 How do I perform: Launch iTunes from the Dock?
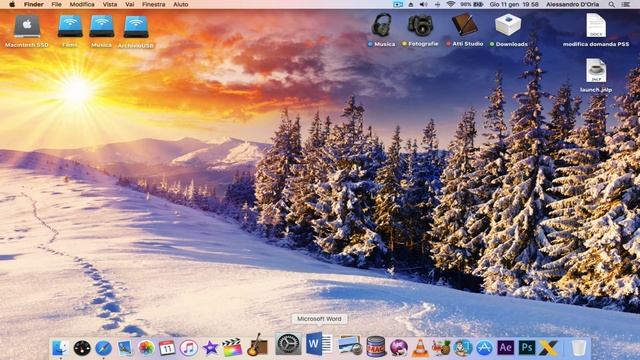[x=189, y=348]
